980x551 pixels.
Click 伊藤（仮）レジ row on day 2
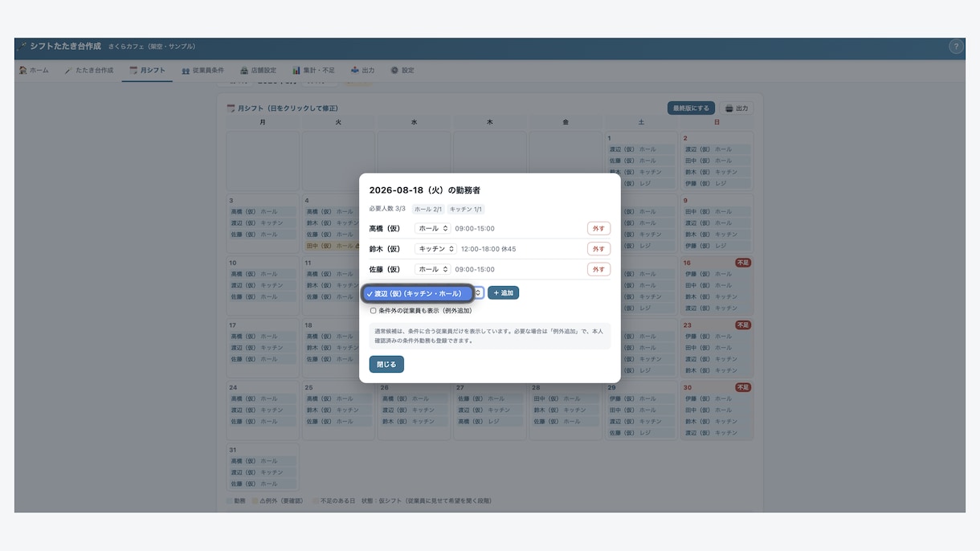pos(717,183)
